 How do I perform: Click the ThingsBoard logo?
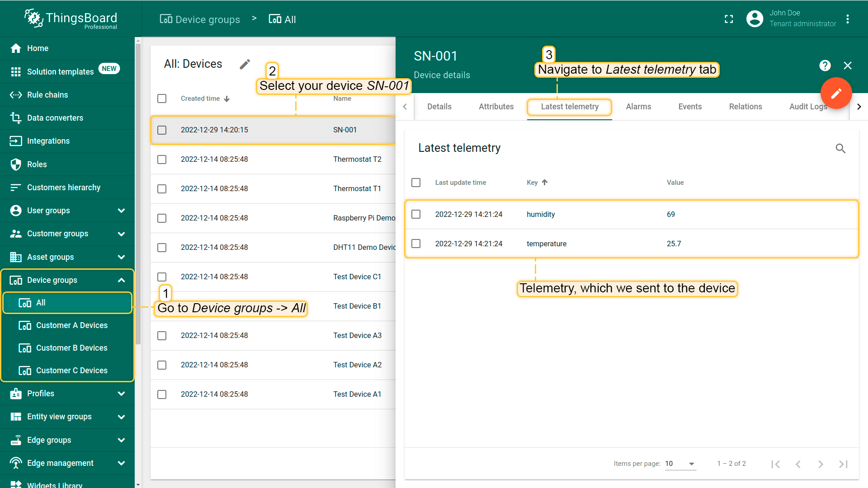(71, 19)
